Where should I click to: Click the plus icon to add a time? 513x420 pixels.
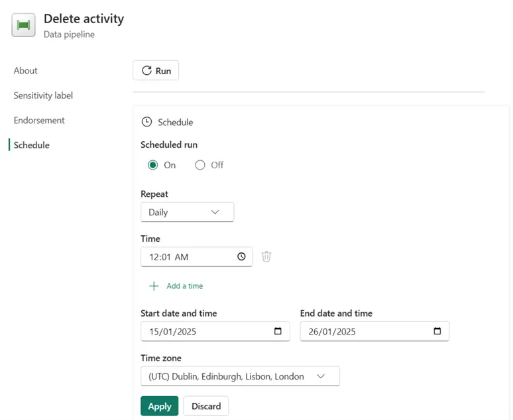[154, 286]
